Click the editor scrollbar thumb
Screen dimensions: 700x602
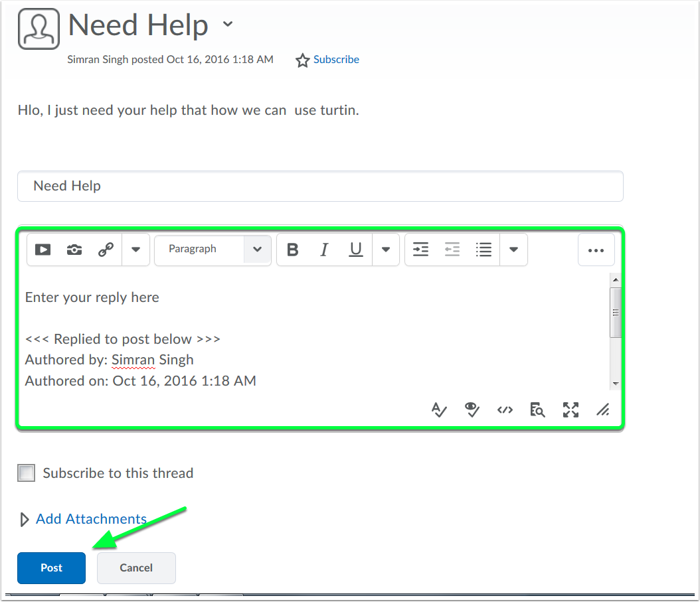[x=616, y=313]
